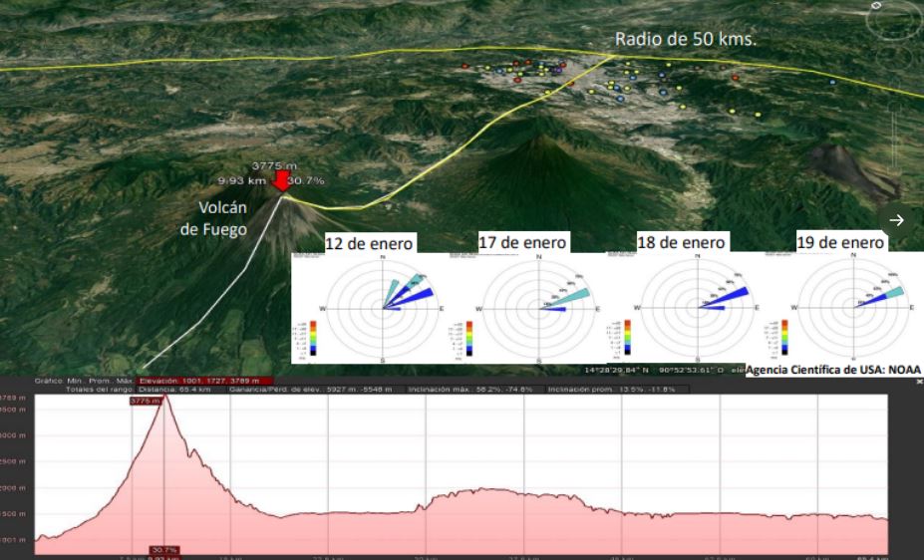Click the Volcán de Fuego label
924x560 pixels.
click(x=214, y=218)
